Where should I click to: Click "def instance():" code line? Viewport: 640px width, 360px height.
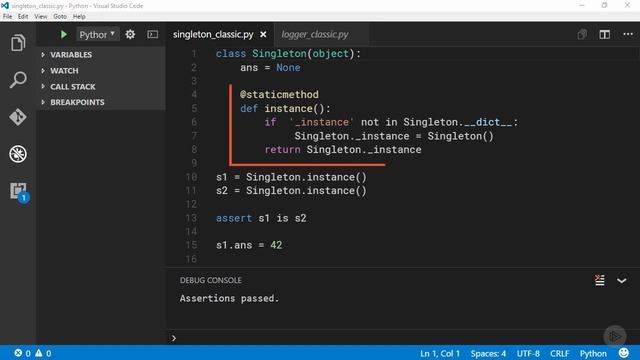click(285, 109)
